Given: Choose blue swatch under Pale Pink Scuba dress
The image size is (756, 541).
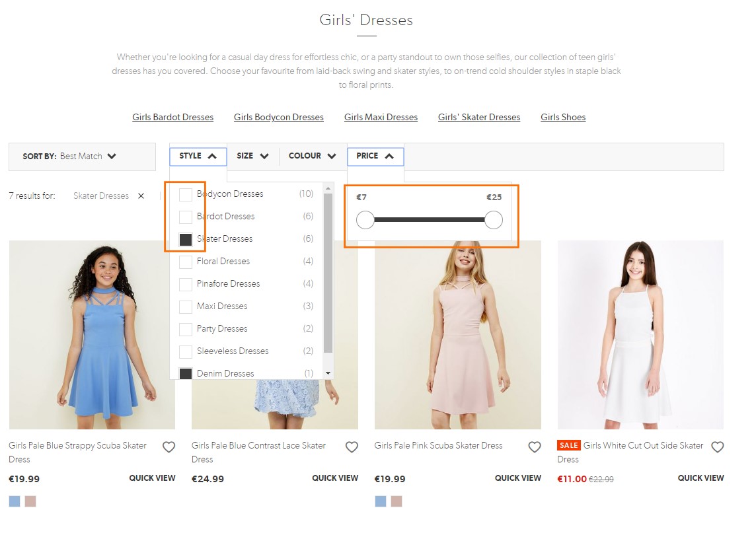Looking at the screenshot, I should coord(381,501).
